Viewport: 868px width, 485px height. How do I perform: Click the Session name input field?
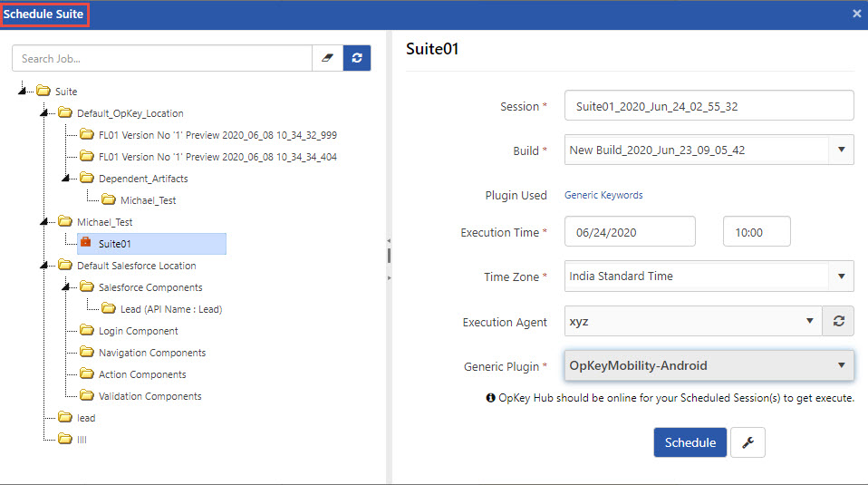point(709,106)
